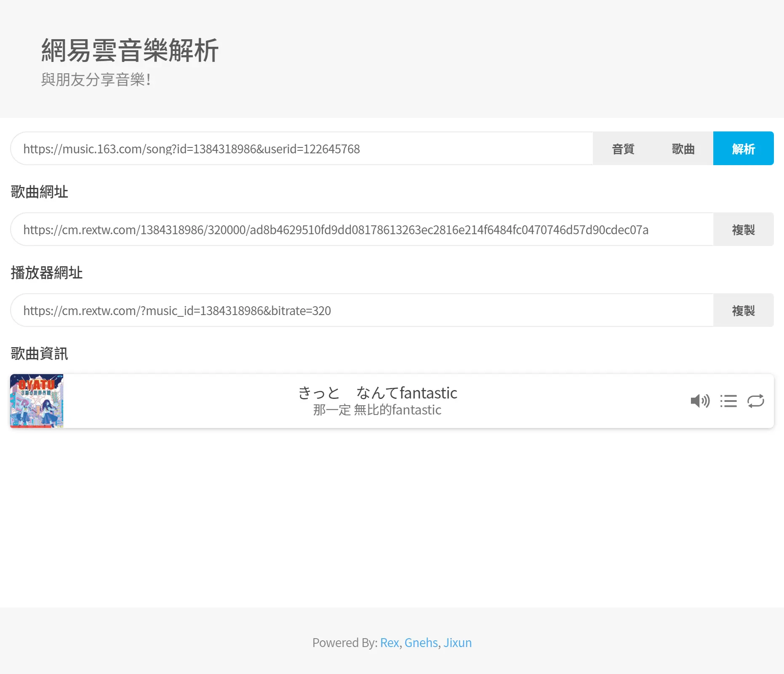Image resolution: width=784 pixels, height=674 pixels.
Task: Click the 與朋友分享音樂! subtitle text
Action: (96, 80)
